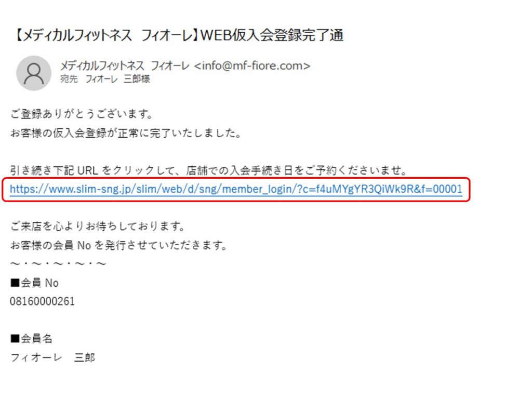
Task: Select recipient フィオーレ 三郎様 in header
Action: click(x=117, y=79)
